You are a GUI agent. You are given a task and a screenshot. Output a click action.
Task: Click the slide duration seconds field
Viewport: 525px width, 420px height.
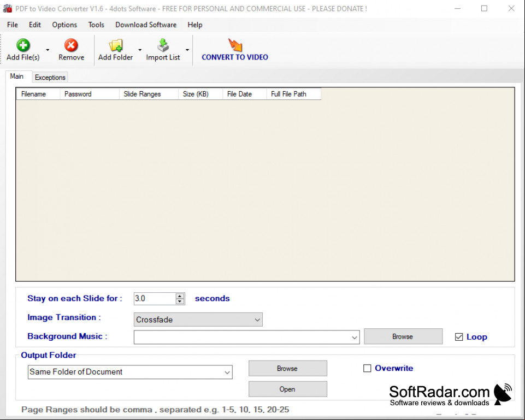pyautogui.click(x=155, y=299)
